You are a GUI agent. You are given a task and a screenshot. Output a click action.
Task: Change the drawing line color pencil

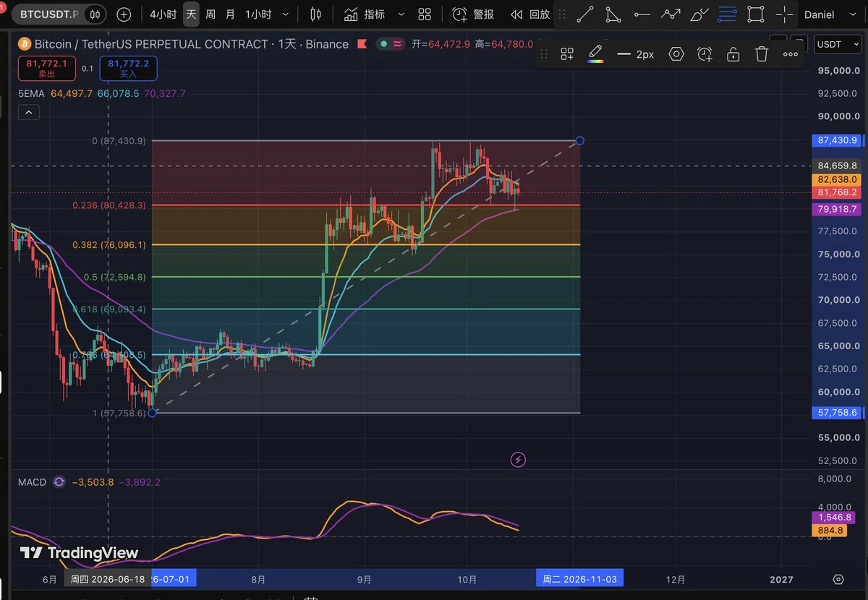(595, 54)
